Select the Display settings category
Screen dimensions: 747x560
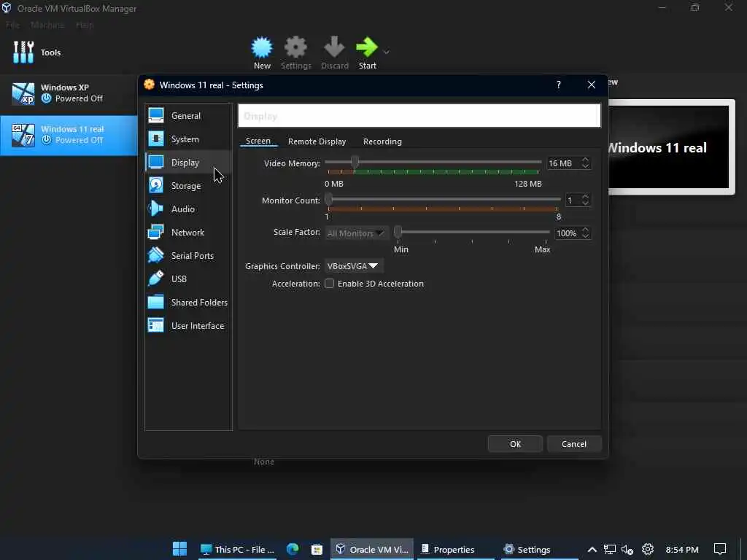pos(188,163)
